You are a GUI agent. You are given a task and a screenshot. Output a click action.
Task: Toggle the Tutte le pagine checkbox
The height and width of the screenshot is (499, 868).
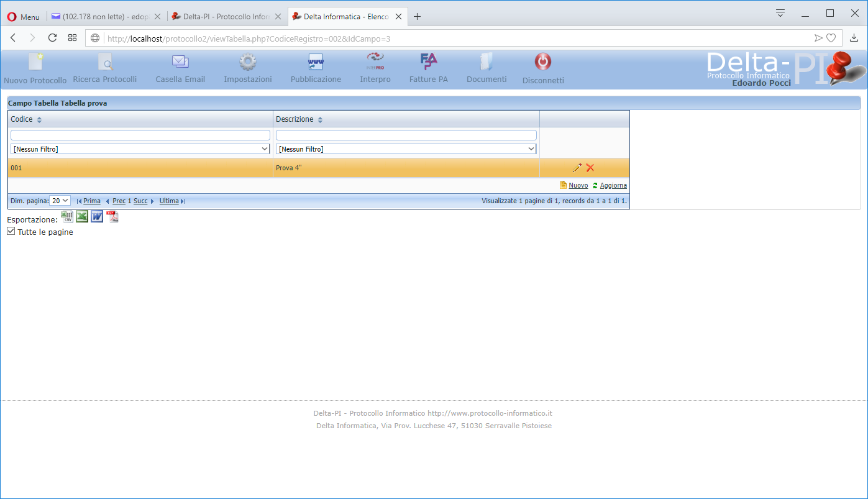pos(11,231)
